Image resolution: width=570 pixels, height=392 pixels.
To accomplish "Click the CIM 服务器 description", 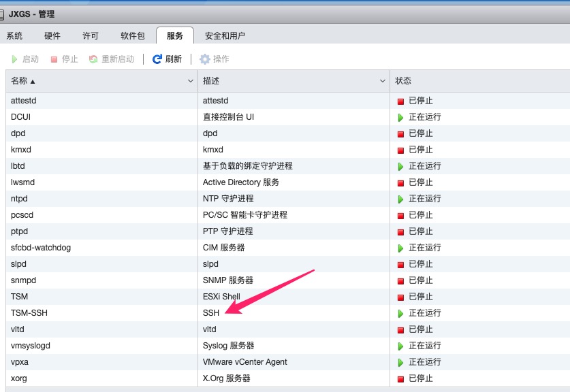I will [224, 248].
